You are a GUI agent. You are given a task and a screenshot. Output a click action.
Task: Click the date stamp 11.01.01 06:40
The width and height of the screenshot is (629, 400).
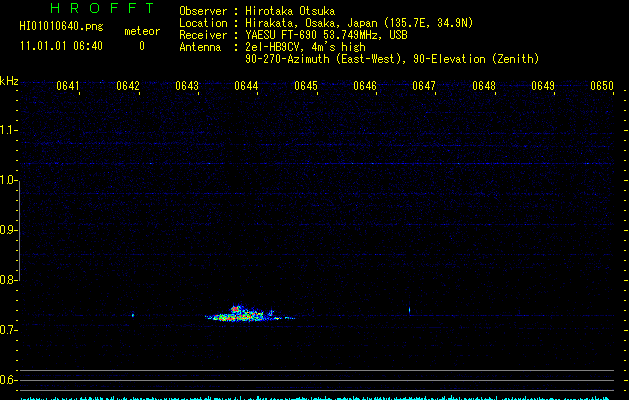(61, 46)
